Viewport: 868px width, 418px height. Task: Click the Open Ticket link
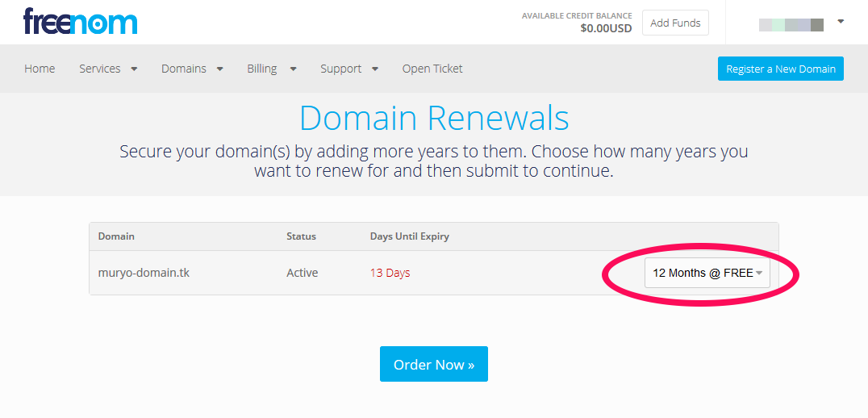[x=432, y=69]
